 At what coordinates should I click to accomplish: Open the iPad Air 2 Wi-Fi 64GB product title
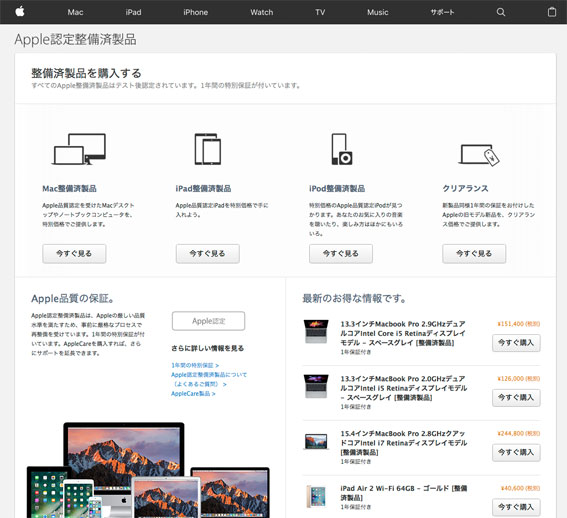coord(404,493)
